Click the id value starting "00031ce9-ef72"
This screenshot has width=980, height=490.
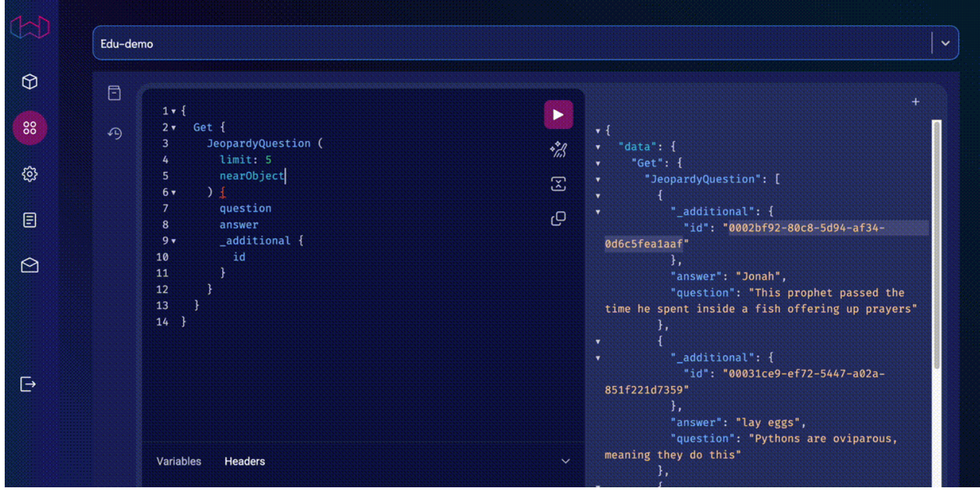coord(804,374)
